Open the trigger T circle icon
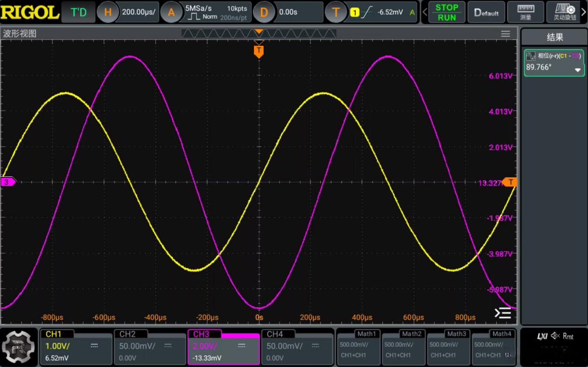Image resolution: width=588 pixels, height=367 pixels. click(x=335, y=13)
